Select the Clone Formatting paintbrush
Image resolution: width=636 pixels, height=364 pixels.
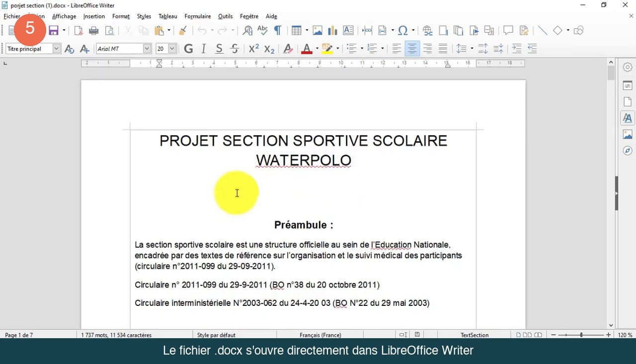(x=182, y=31)
